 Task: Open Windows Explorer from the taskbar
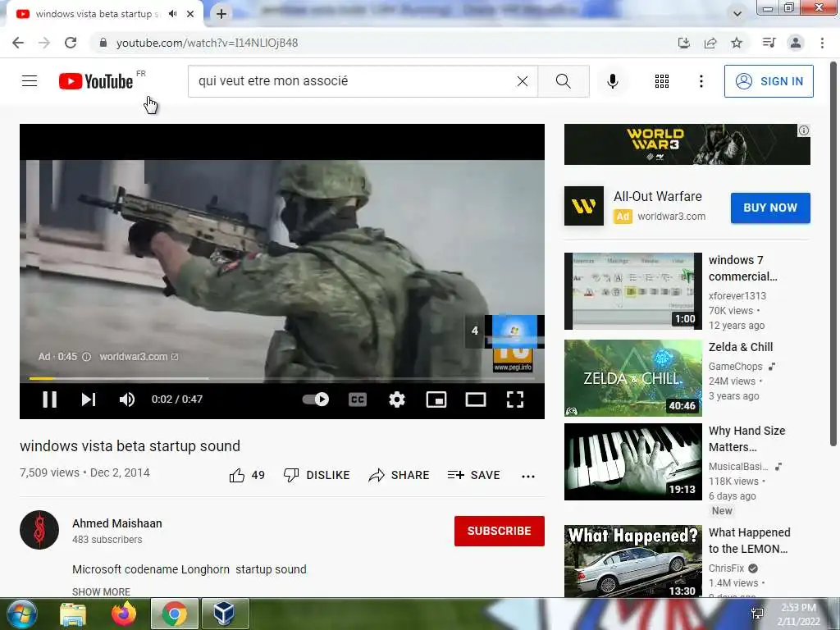(x=73, y=614)
